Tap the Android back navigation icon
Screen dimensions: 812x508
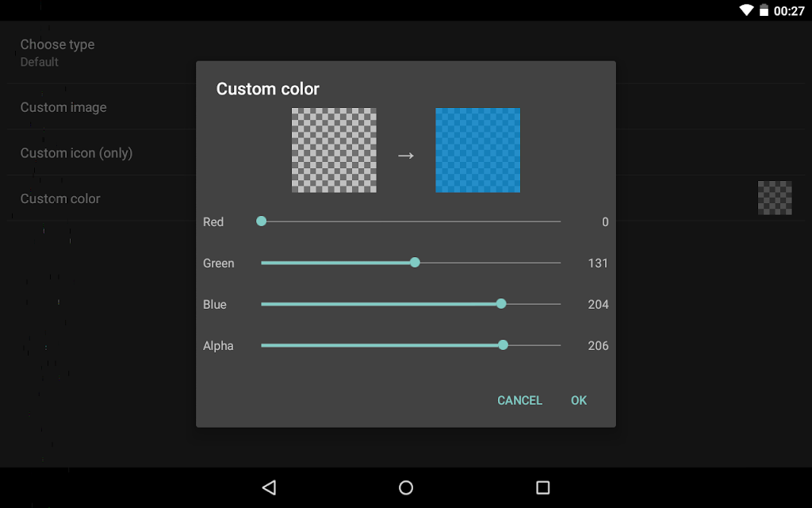pyautogui.click(x=270, y=487)
